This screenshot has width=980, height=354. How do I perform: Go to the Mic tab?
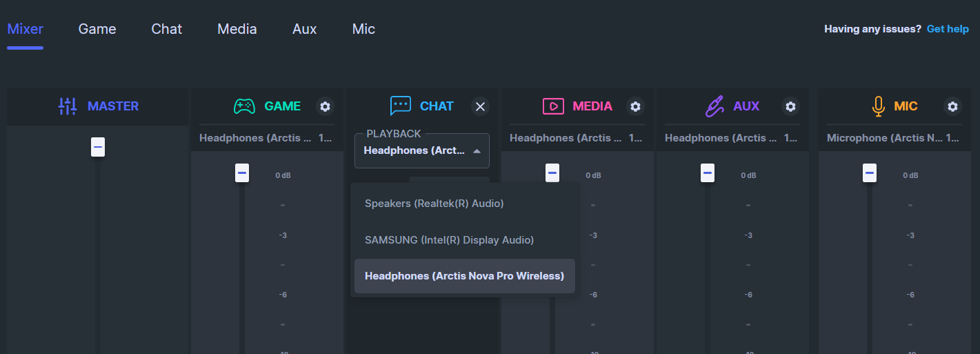click(363, 29)
